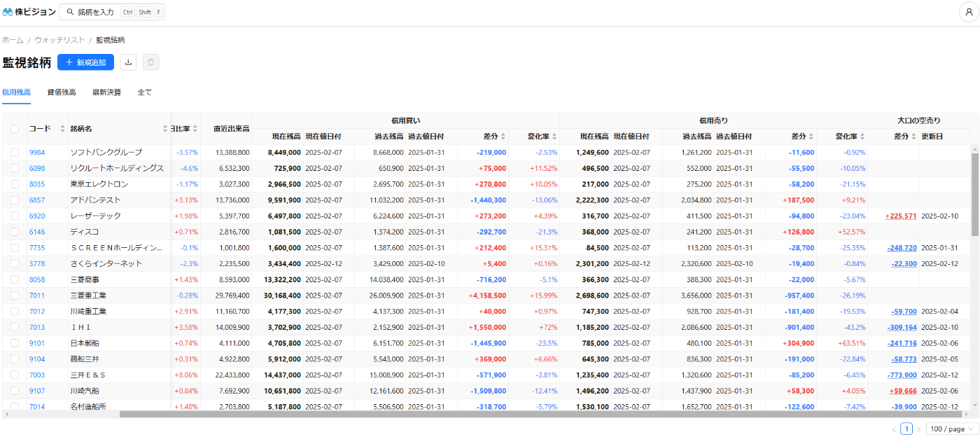Go to next page arrow

[x=919, y=429]
